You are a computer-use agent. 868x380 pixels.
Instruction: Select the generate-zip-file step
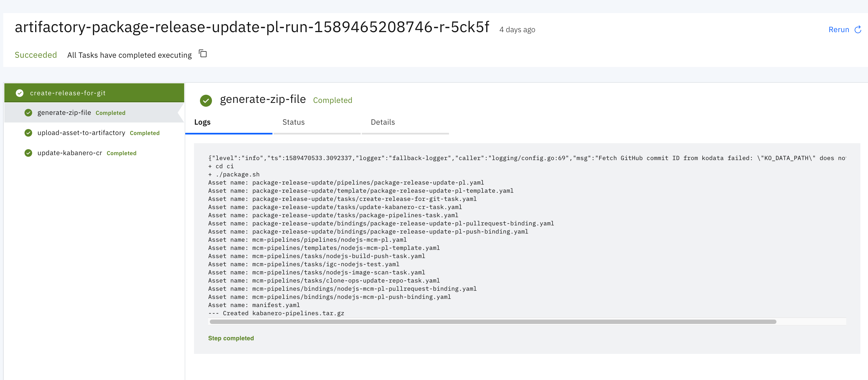coord(64,113)
